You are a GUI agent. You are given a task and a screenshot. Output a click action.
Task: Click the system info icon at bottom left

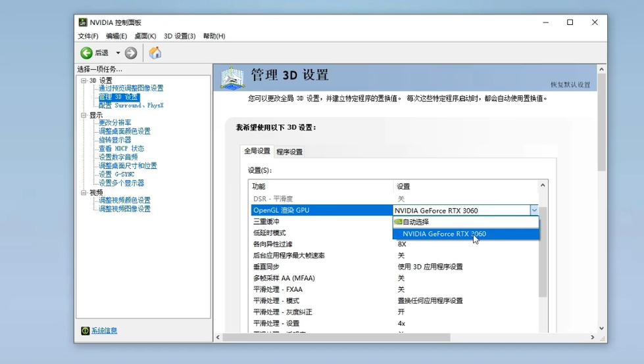coord(85,330)
